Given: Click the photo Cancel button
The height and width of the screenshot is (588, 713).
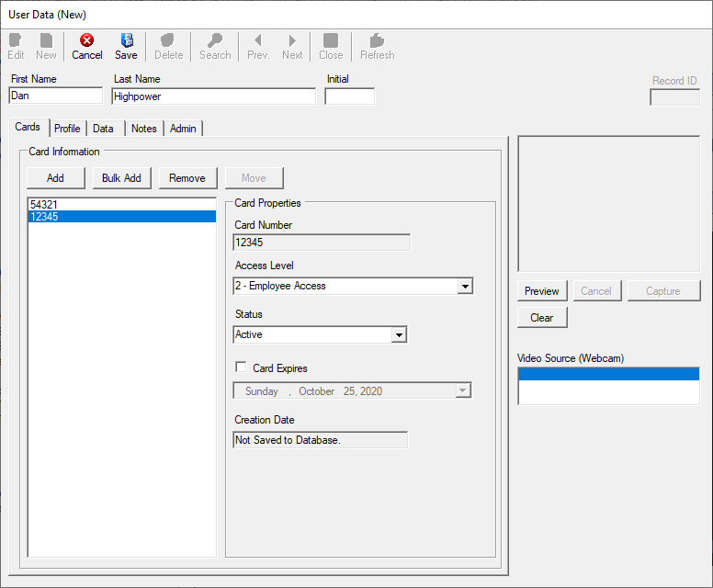Looking at the screenshot, I should (596, 291).
